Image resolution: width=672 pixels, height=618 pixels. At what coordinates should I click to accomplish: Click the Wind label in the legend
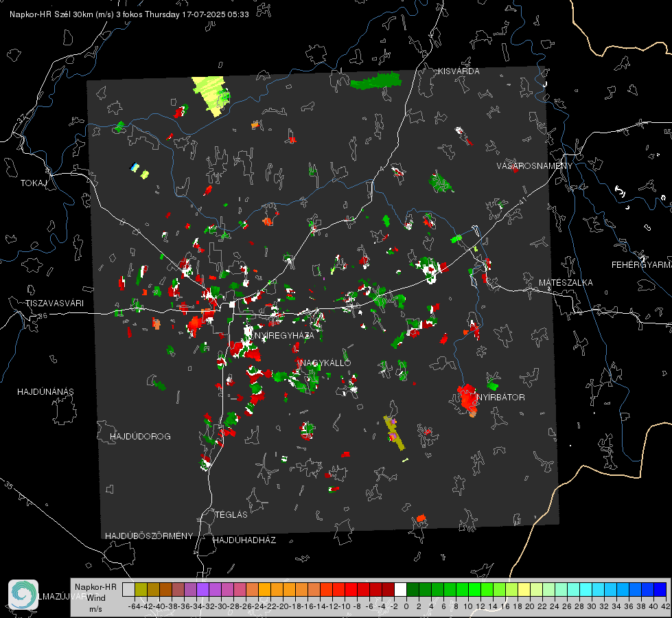(96, 598)
